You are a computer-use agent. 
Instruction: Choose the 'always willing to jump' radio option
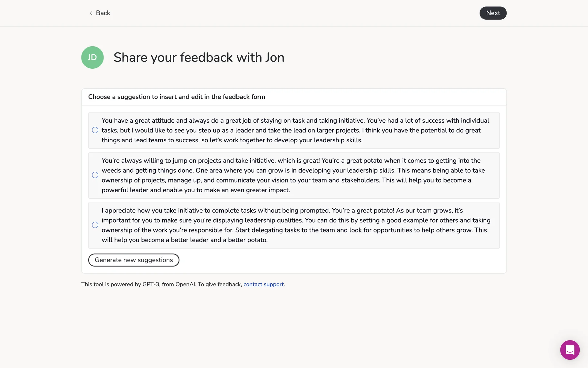tap(95, 175)
